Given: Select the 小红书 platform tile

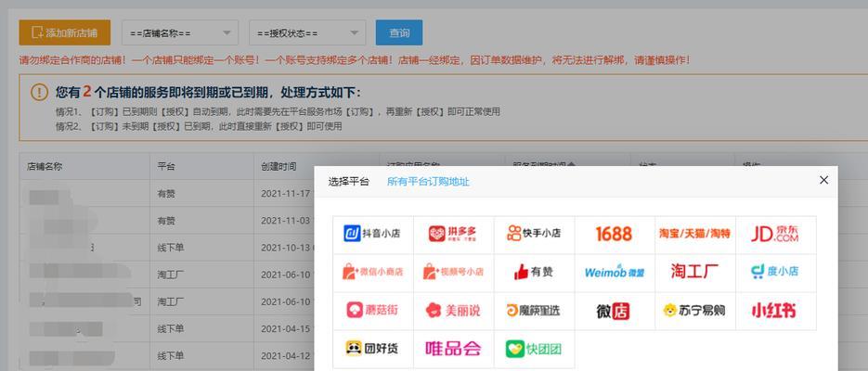Looking at the screenshot, I should point(775,312).
